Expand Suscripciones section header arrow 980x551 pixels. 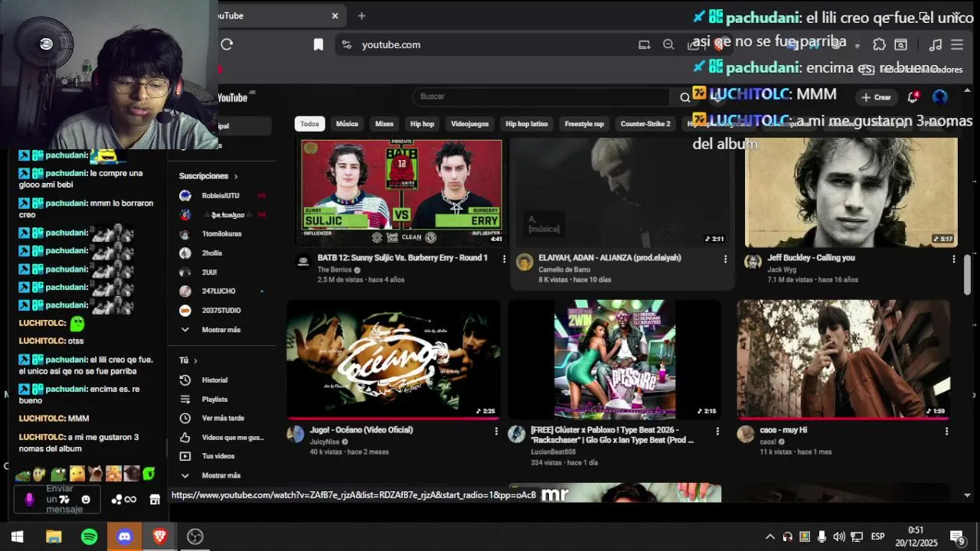click(236, 176)
